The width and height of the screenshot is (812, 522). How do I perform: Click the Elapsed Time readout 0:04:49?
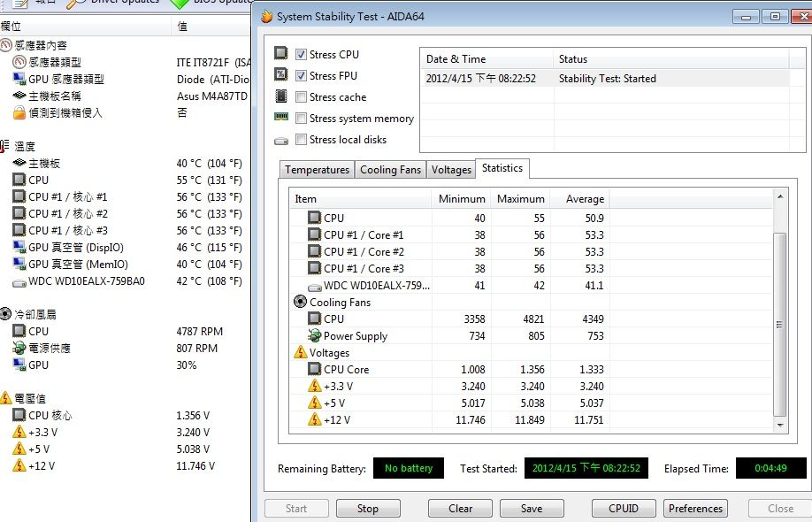[x=770, y=468]
